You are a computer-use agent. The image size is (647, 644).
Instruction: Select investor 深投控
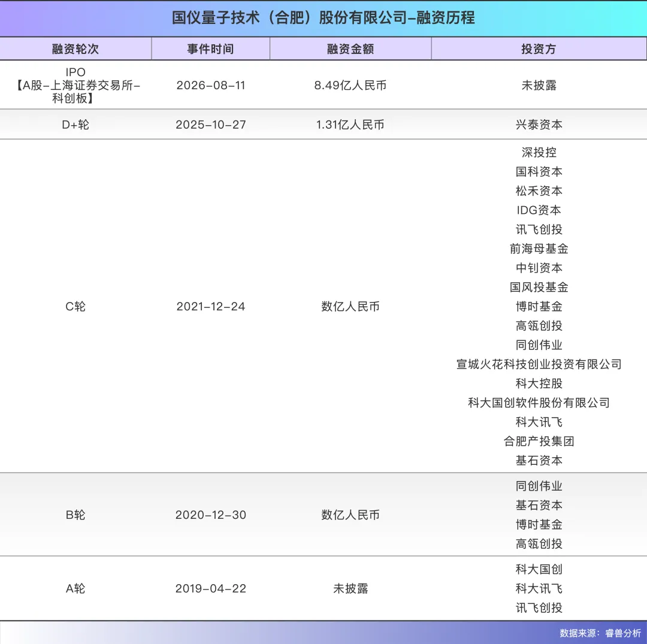pyautogui.click(x=539, y=152)
